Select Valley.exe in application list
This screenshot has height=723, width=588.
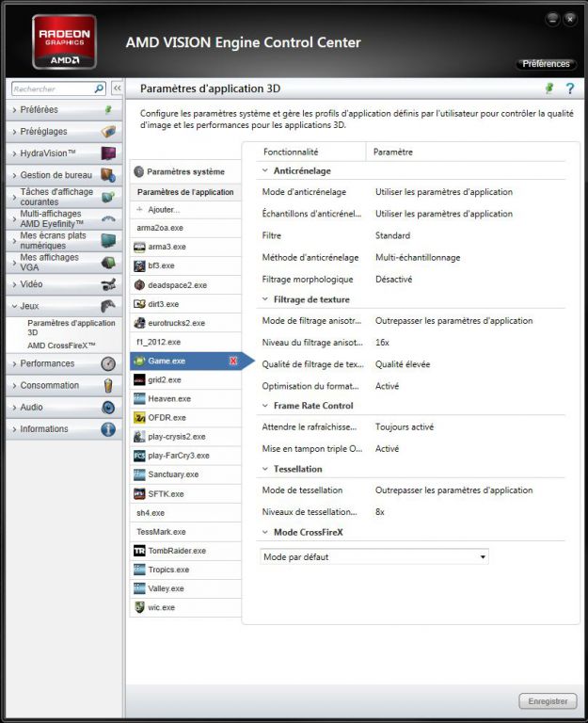click(185, 588)
